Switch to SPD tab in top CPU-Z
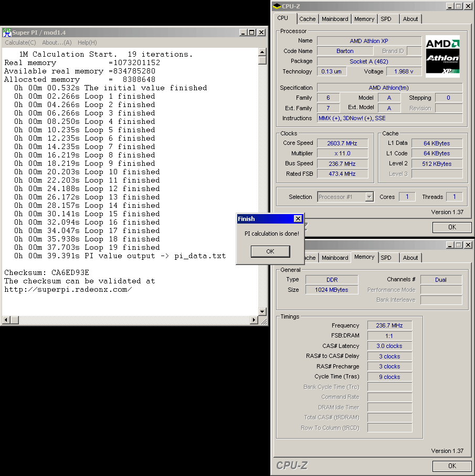 click(x=386, y=19)
